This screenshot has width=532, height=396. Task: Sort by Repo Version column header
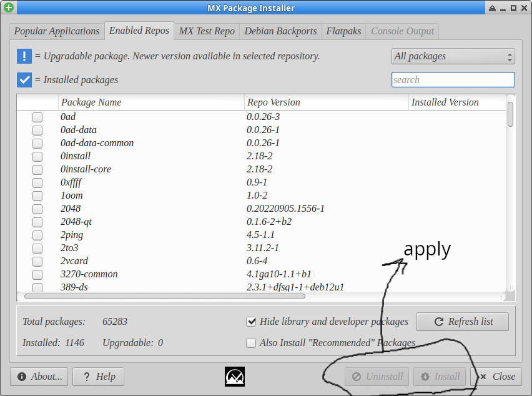click(327, 102)
